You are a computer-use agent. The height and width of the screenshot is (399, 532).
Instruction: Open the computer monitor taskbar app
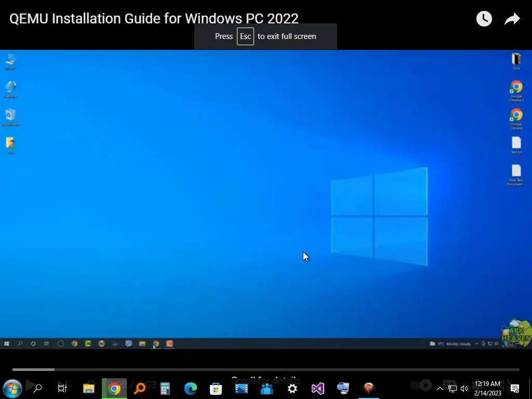[x=343, y=388]
